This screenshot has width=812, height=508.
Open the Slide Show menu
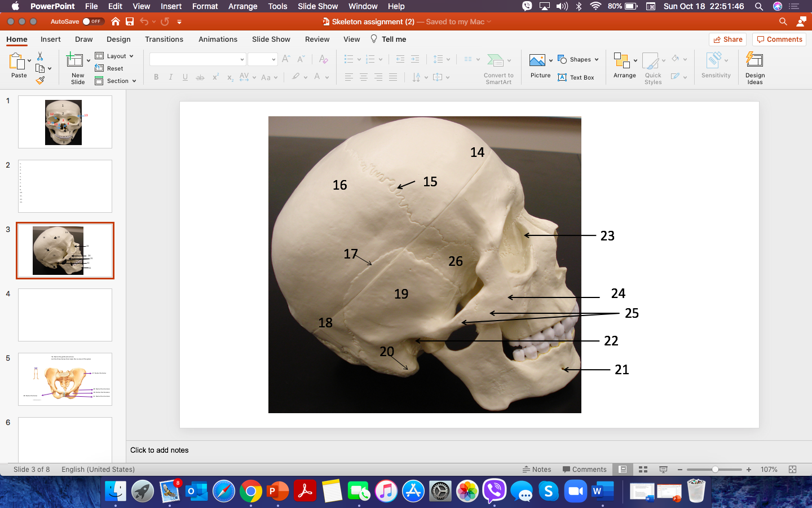tap(317, 6)
